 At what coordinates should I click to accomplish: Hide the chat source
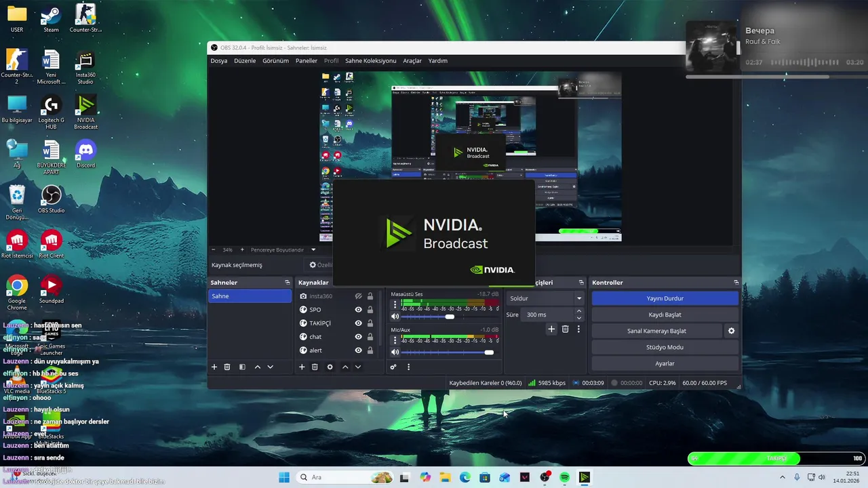click(x=358, y=337)
